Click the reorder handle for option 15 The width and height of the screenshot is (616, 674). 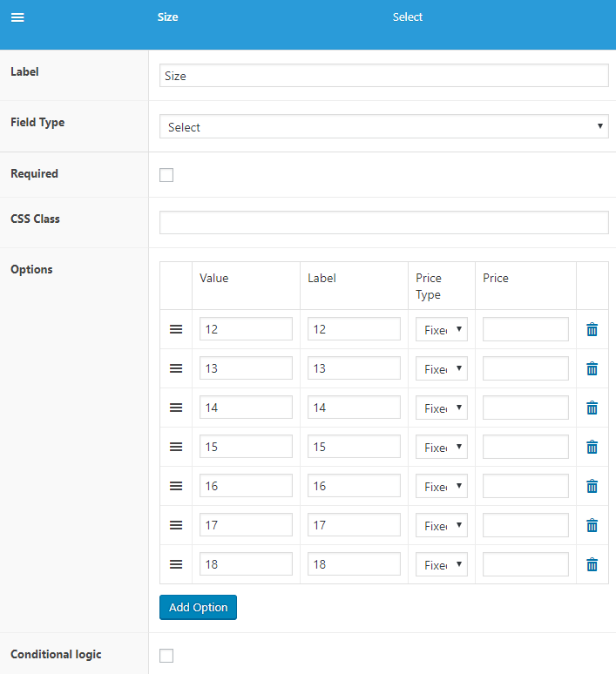click(176, 447)
